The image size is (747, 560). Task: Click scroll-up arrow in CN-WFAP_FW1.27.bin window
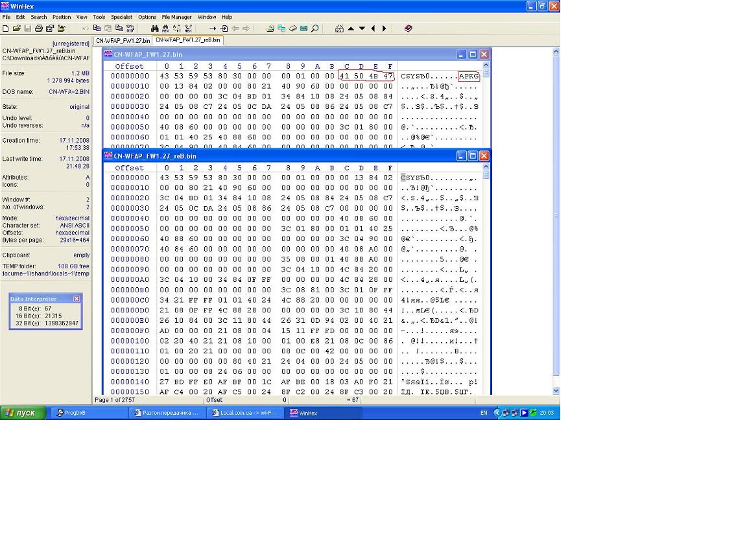coord(486,65)
